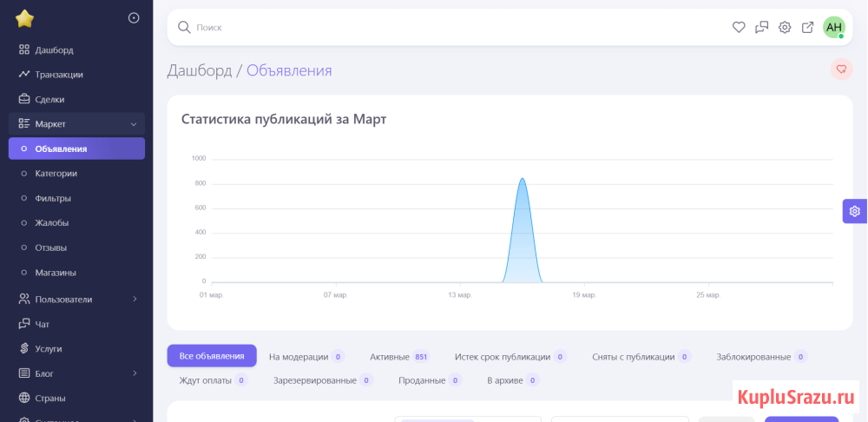Switch to the На модерации tab
Image resolution: width=868 pixels, height=422 pixels.
pos(306,356)
